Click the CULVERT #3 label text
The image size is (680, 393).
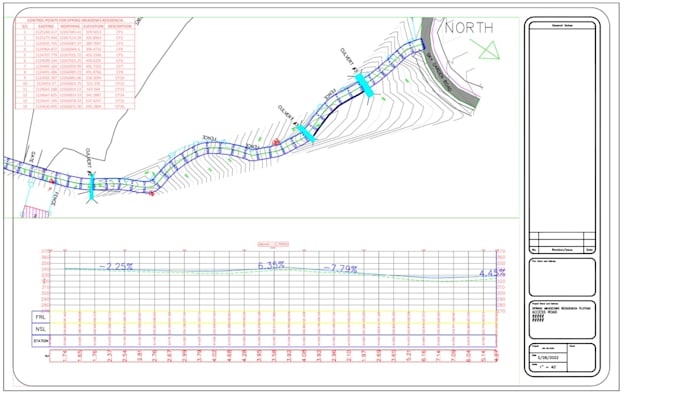[x=348, y=61]
